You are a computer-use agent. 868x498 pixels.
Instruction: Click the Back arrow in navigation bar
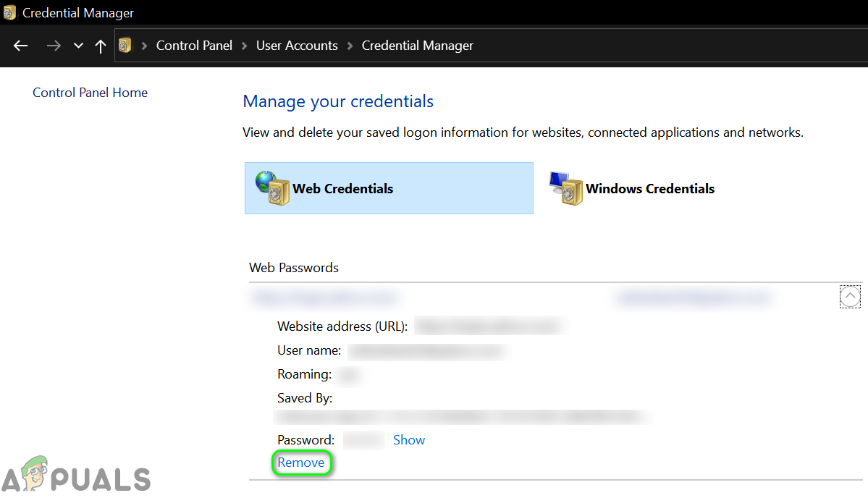click(x=20, y=46)
